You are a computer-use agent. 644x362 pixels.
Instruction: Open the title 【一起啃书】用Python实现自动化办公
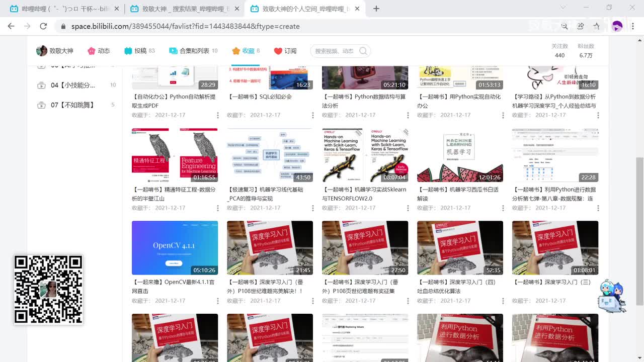coord(459,101)
